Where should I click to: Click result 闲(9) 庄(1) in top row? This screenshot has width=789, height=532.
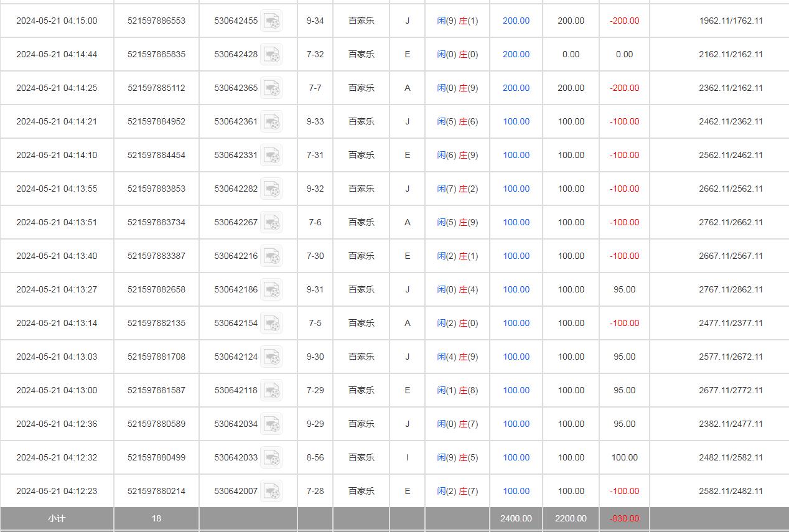point(457,21)
